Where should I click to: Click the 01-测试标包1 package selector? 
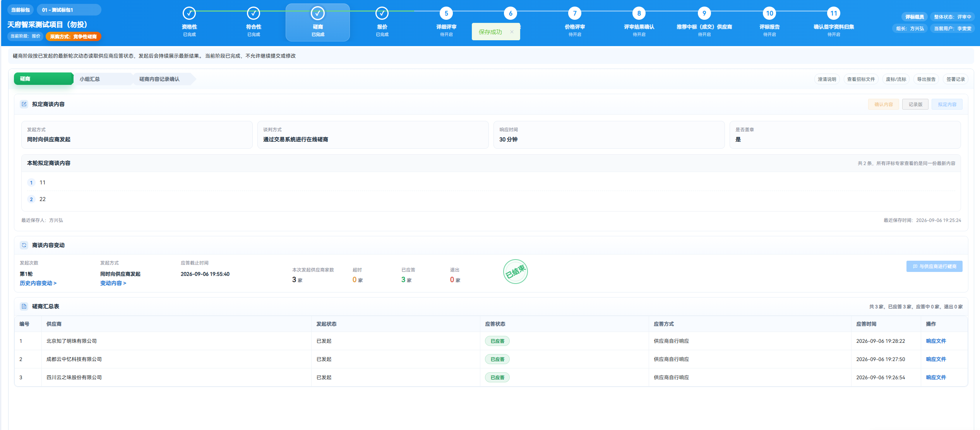(x=69, y=10)
